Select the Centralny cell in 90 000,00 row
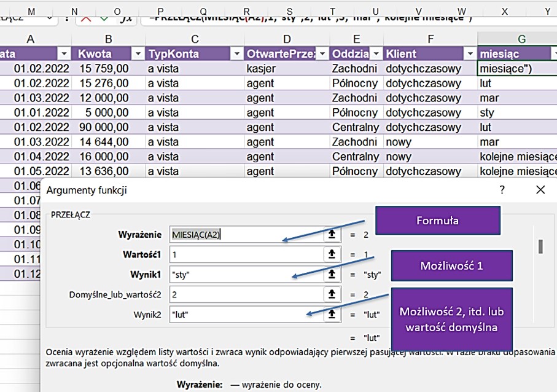 (356, 127)
